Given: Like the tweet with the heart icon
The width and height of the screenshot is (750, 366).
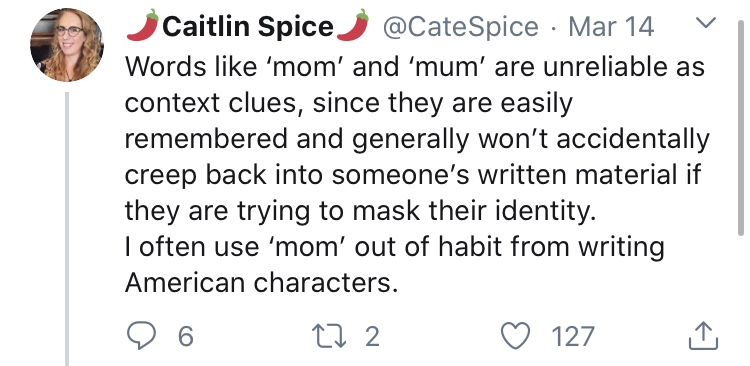Looking at the screenshot, I should pos(516,336).
